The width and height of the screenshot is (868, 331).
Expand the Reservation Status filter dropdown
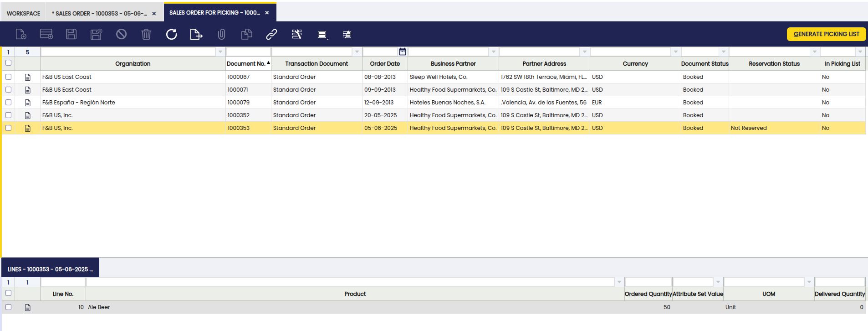815,52
